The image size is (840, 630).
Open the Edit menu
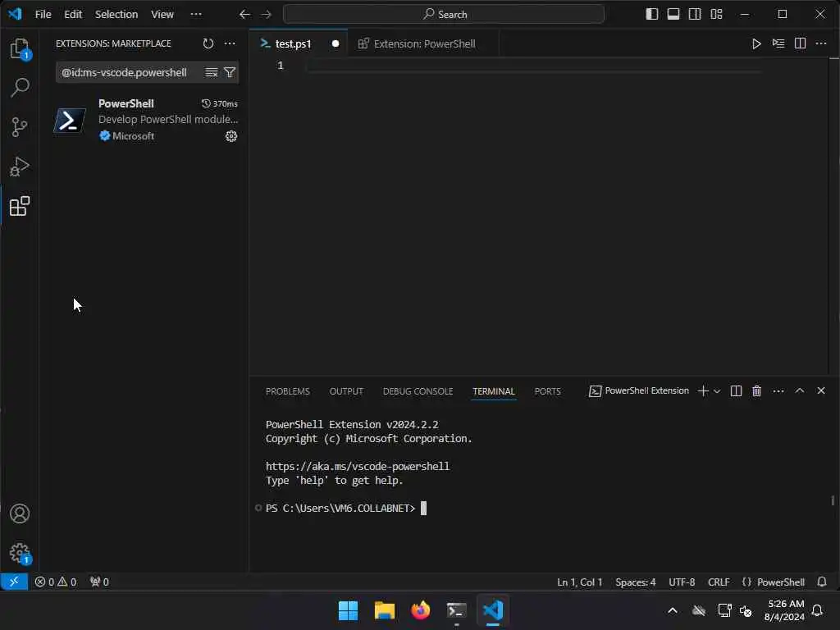[x=73, y=15]
